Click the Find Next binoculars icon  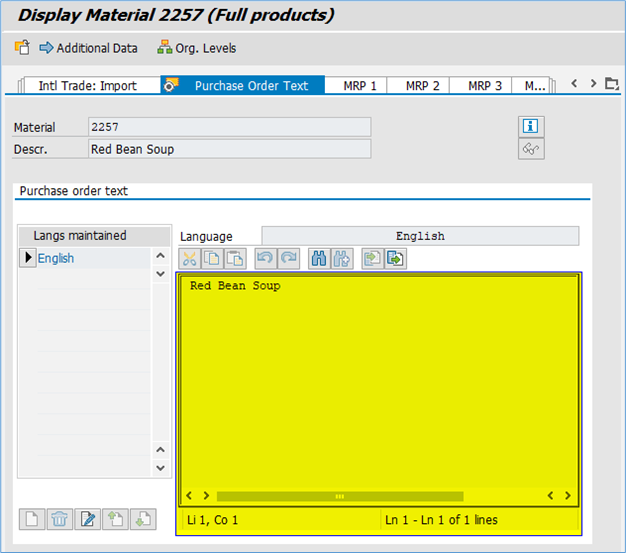point(342,258)
